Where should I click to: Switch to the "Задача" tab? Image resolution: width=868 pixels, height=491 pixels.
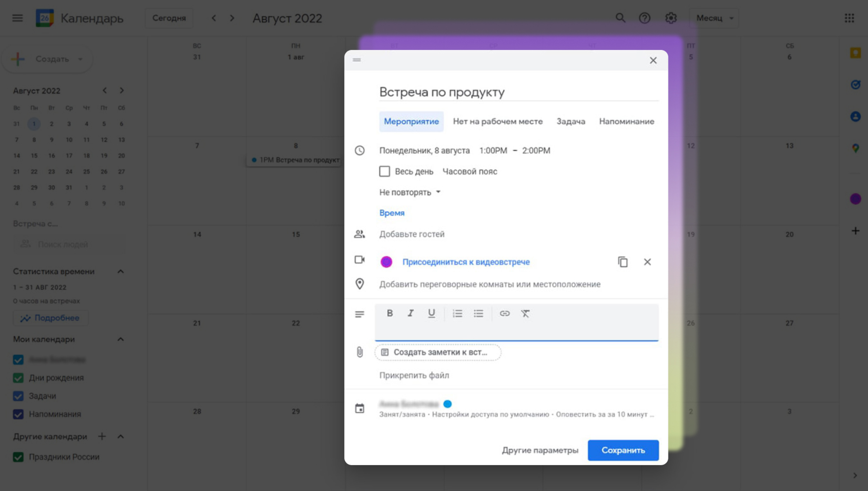pyautogui.click(x=571, y=121)
